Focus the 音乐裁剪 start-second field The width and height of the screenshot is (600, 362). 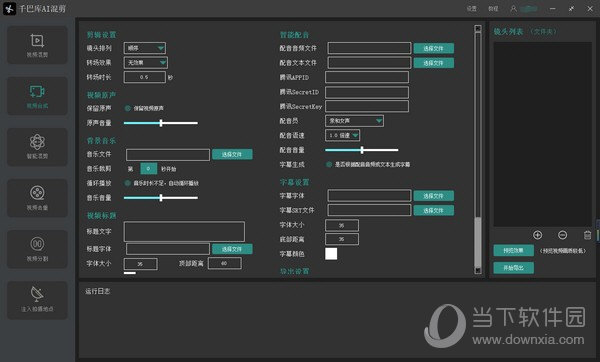(148, 168)
